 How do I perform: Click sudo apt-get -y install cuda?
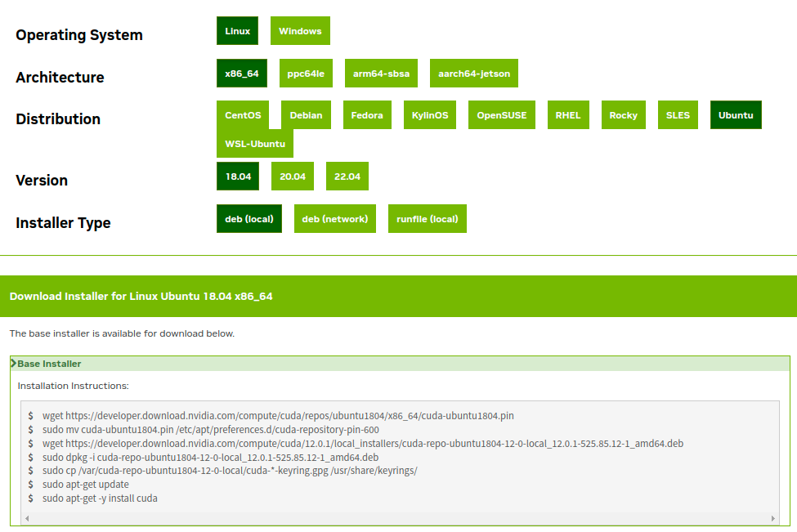[100, 498]
